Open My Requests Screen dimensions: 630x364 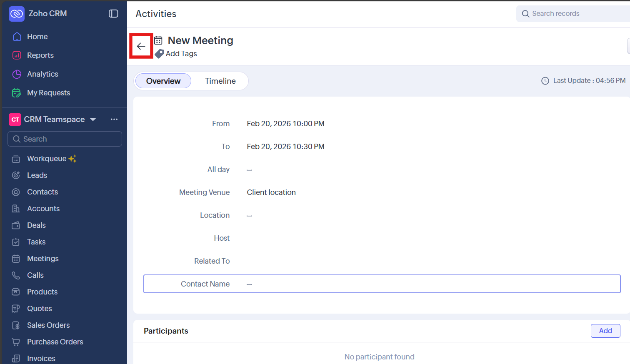tap(48, 93)
